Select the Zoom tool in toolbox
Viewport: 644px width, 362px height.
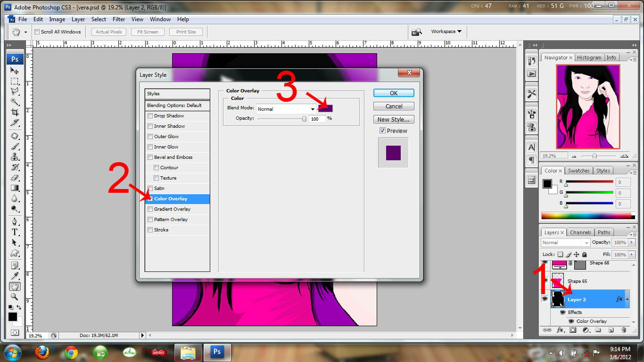[x=15, y=296]
